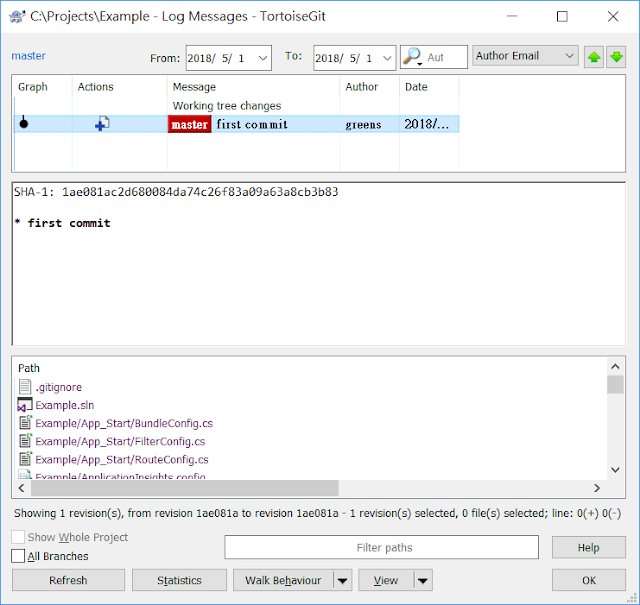Click the TortoiseGit turtle title bar icon
This screenshot has height=605, width=640.
coord(17,16)
